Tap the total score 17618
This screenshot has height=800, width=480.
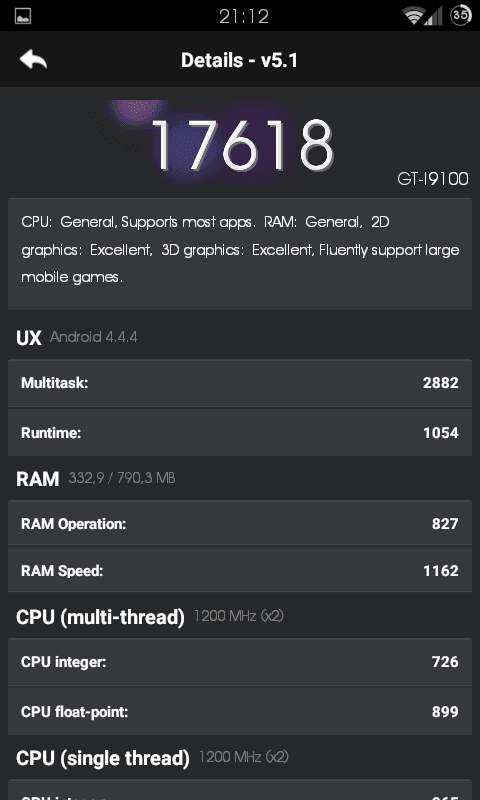242,145
